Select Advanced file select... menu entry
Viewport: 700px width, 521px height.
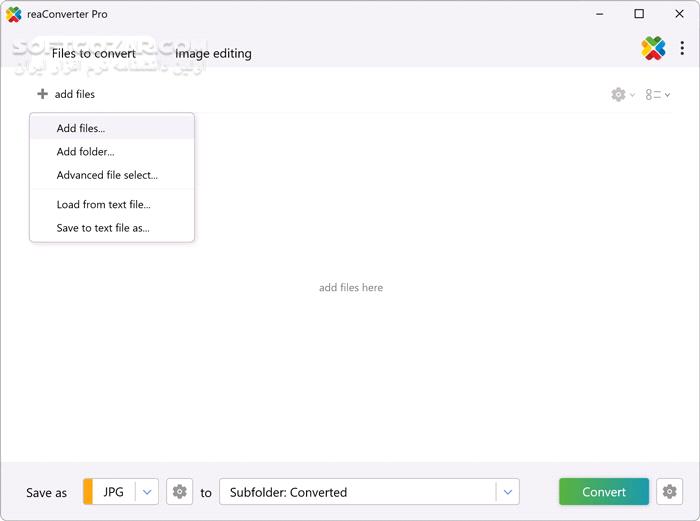[x=107, y=175]
